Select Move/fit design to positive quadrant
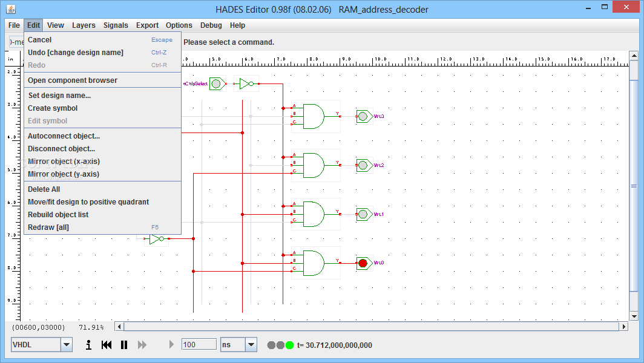Image resolution: width=644 pixels, height=363 pixels. 103,202
